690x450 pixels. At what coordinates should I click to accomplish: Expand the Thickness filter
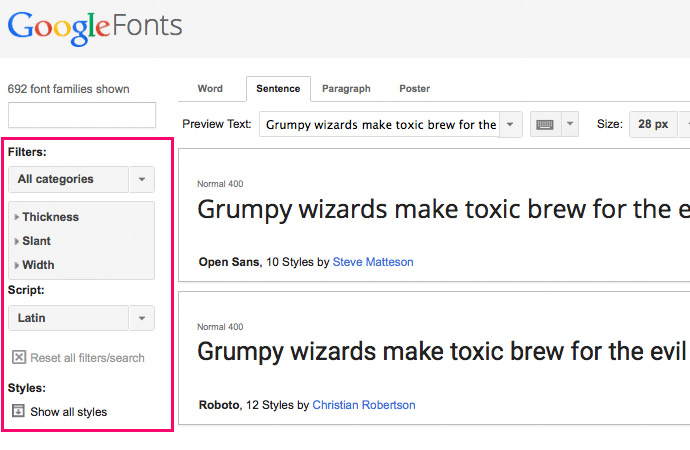46,217
